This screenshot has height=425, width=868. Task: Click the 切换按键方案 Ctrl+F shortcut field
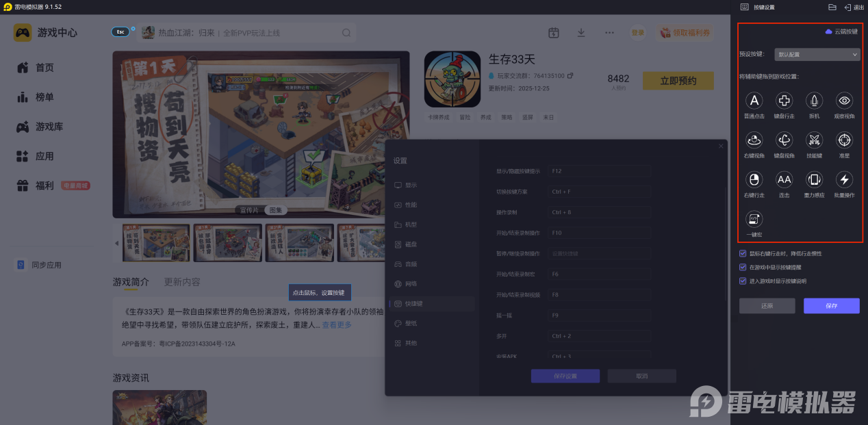coord(599,192)
